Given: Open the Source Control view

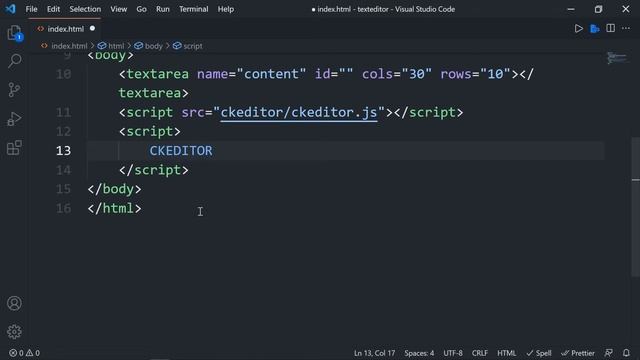Looking at the screenshot, I should coord(14,90).
